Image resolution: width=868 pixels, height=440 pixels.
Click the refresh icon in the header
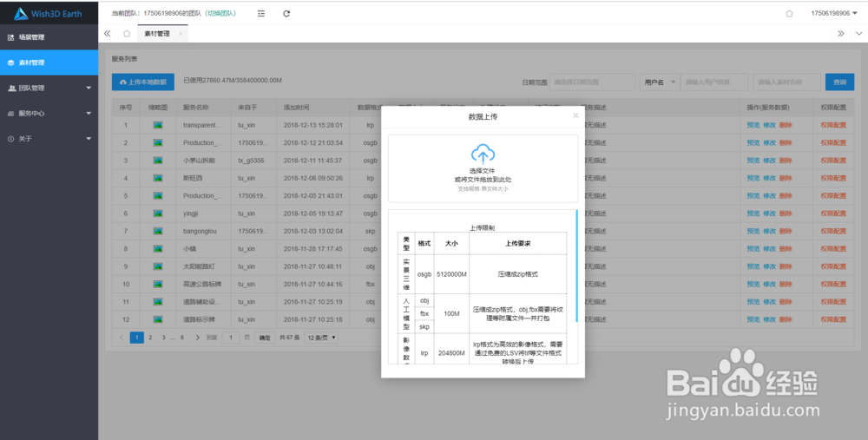click(x=286, y=13)
